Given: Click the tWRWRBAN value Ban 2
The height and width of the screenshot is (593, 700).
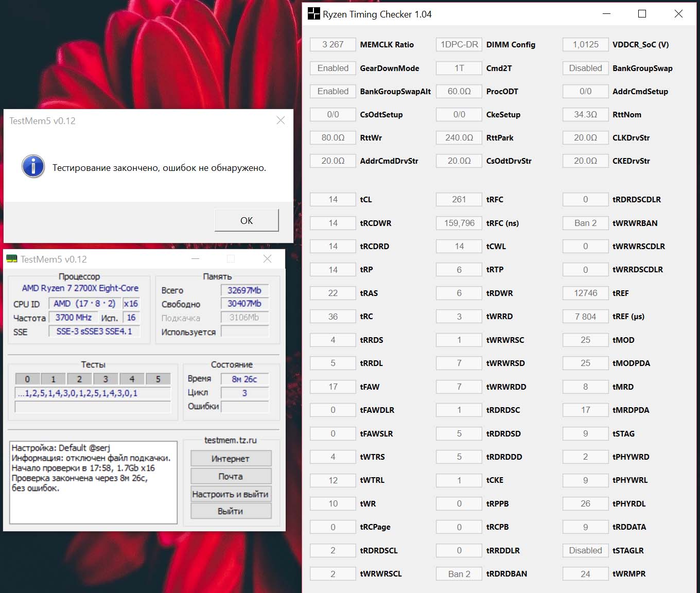Looking at the screenshot, I should (x=586, y=223).
